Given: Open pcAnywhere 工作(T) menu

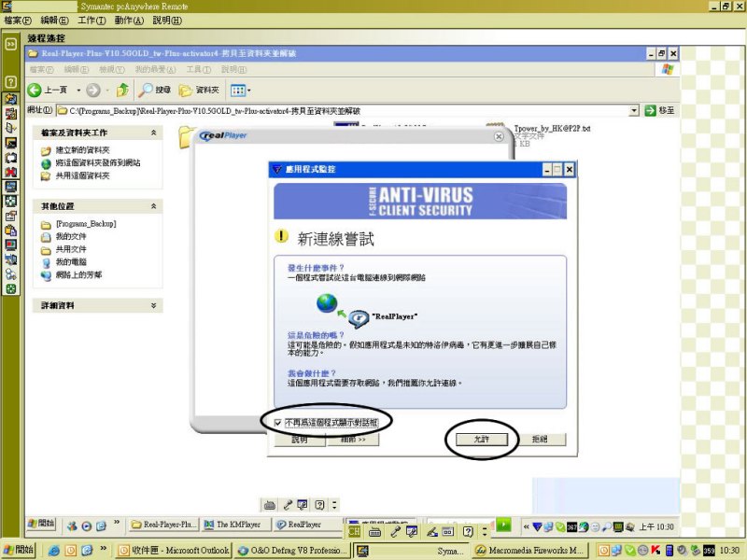Looking at the screenshot, I should coord(92,21).
